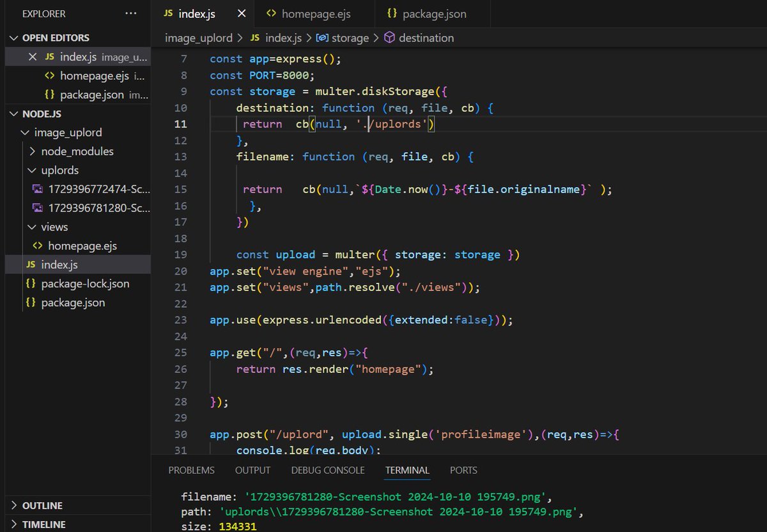Viewport: 767px width, 532px height.
Task: Click JS icon in breadcrumb index.js
Action: pyautogui.click(x=255, y=38)
